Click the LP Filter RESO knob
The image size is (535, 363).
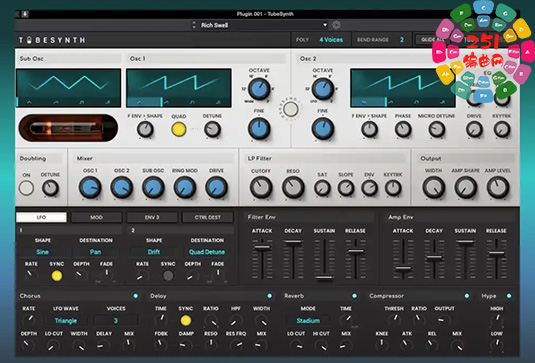tap(293, 187)
